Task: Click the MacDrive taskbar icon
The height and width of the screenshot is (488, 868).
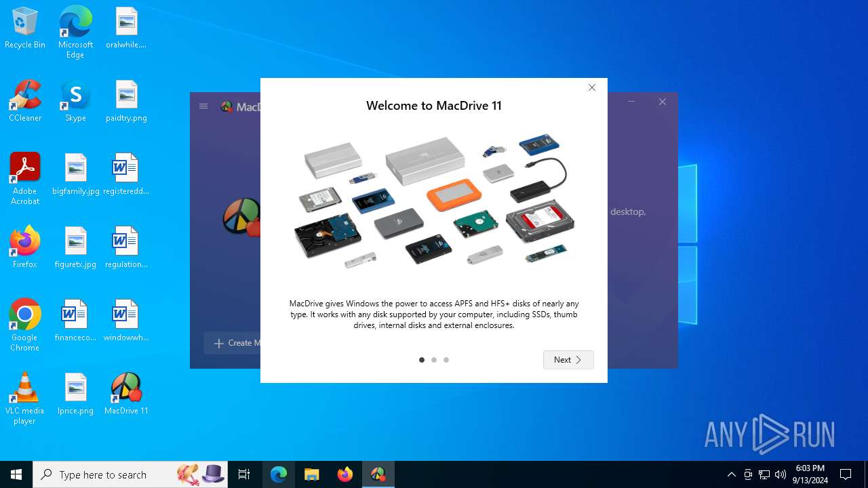Action: pos(378,474)
